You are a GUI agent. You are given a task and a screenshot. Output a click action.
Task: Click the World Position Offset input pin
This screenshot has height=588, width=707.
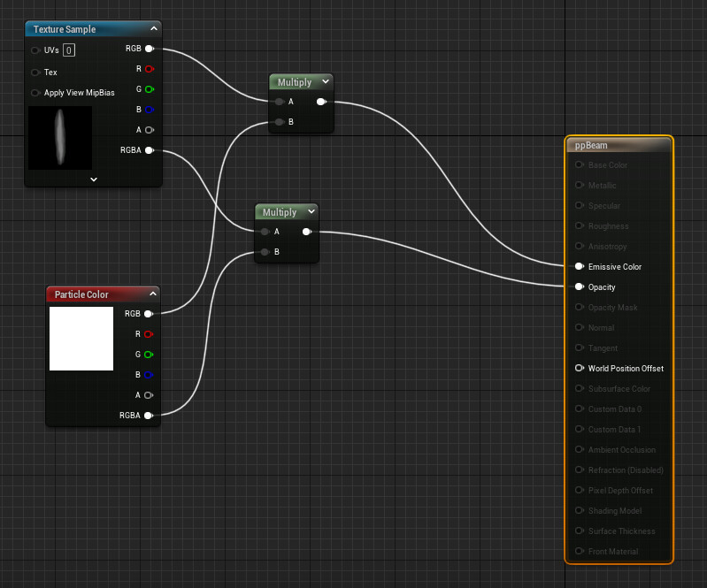tap(580, 368)
